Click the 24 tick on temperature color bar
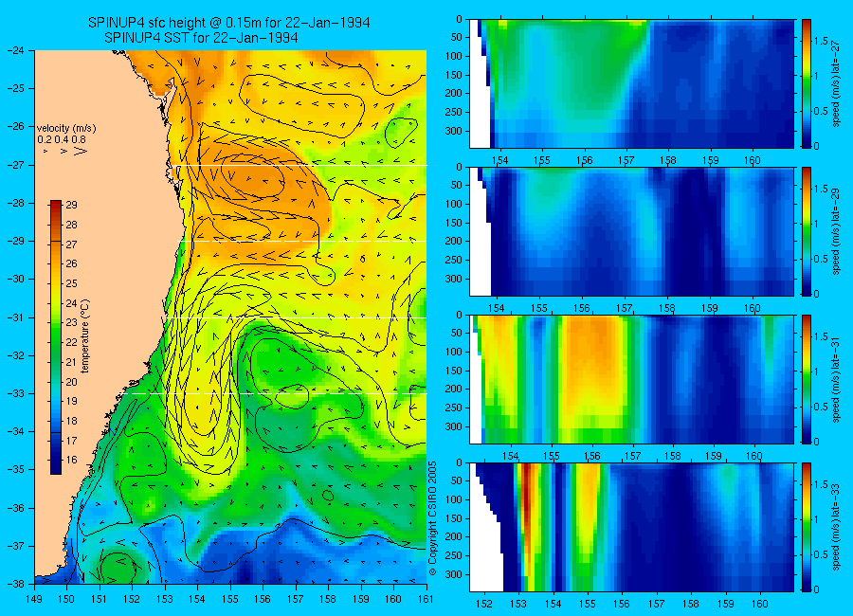 tap(71, 303)
